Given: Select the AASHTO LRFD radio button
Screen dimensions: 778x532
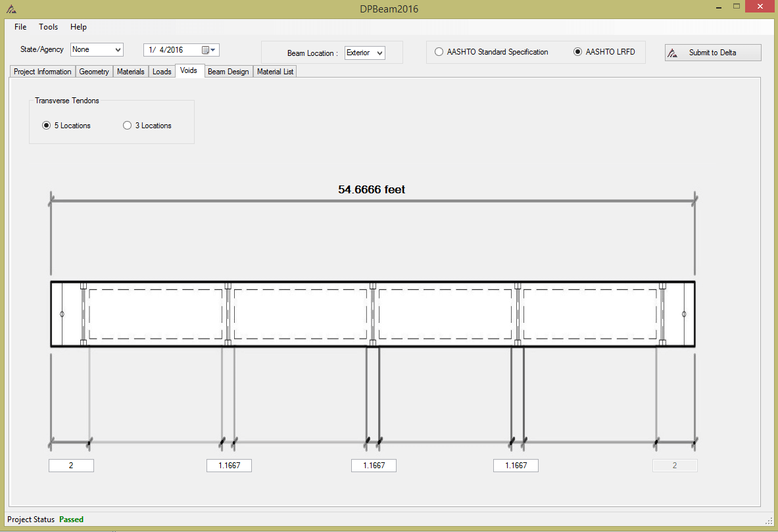Looking at the screenshot, I should [578, 52].
